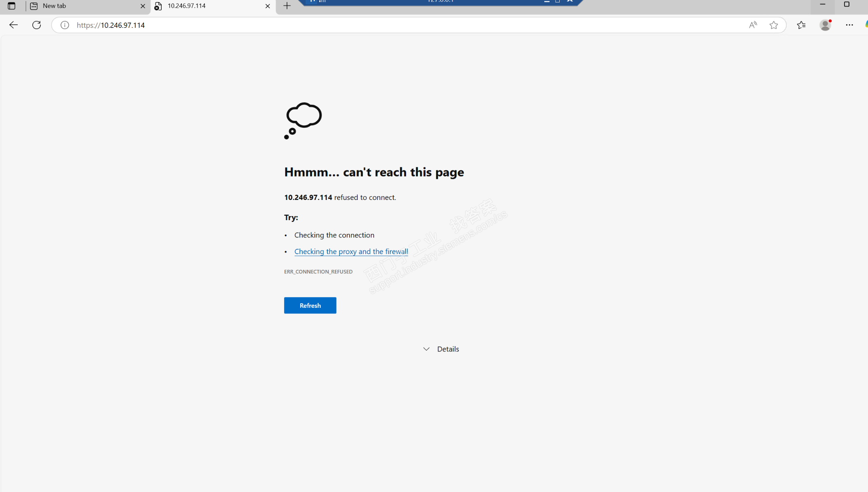View site information icon in address bar
Image resolution: width=868 pixels, height=492 pixels.
65,25
